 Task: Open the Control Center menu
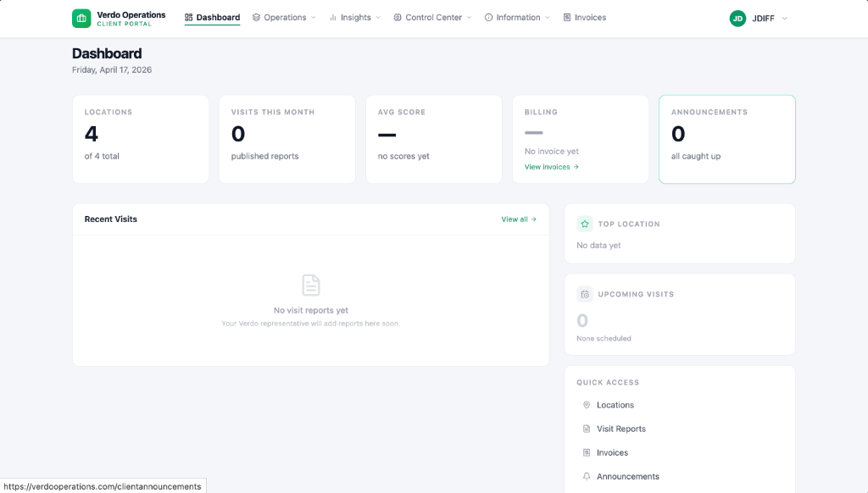pos(433,18)
